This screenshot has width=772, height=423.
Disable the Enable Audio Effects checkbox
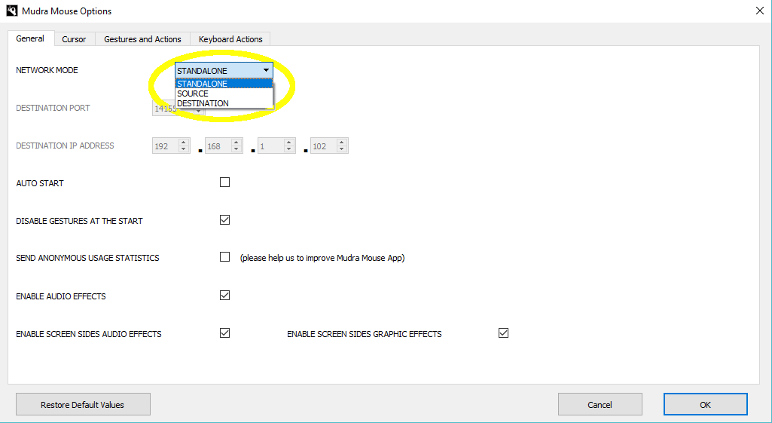(x=225, y=295)
